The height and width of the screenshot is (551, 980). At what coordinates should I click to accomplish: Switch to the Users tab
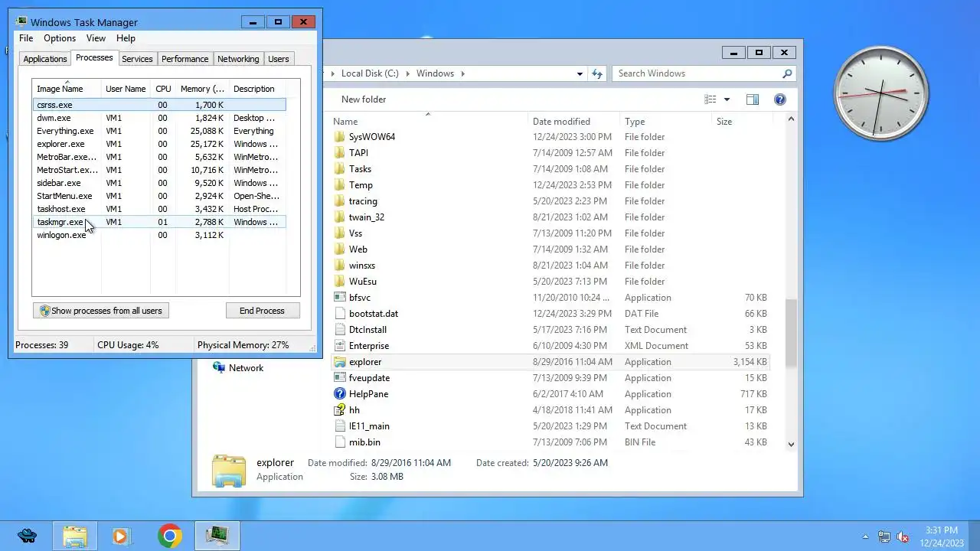click(279, 59)
